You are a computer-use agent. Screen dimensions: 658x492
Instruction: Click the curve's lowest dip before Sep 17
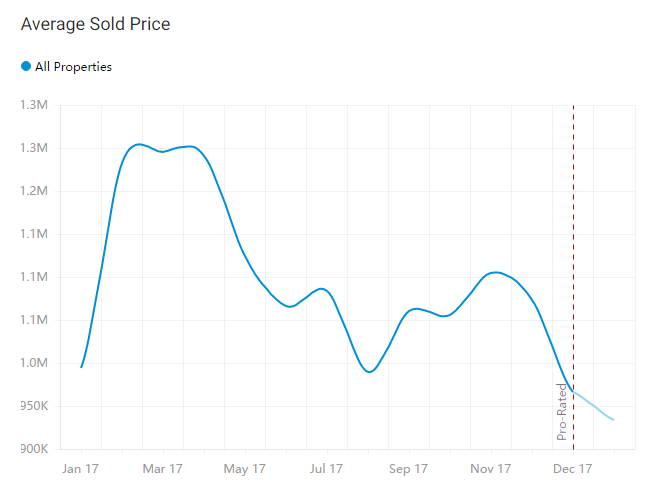click(369, 372)
